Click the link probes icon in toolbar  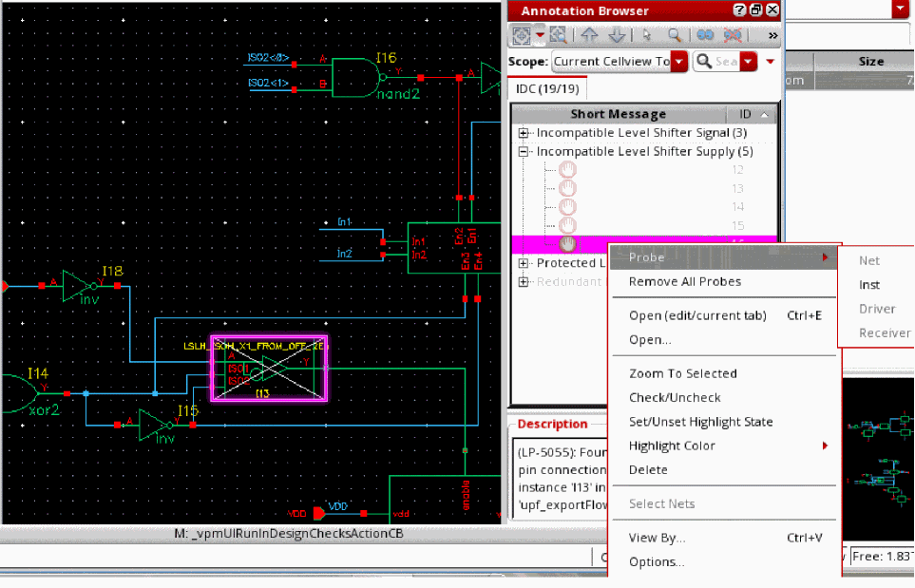pos(705,35)
